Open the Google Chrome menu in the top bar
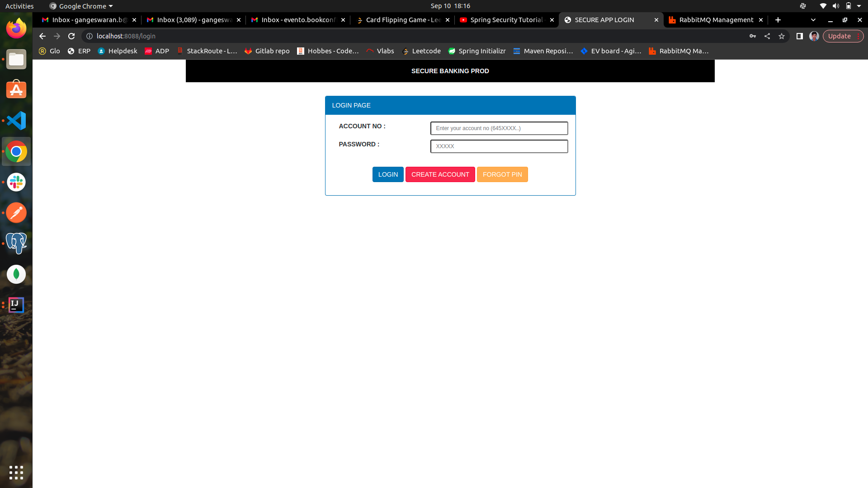The height and width of the screenshot is (488, 868). [80, 6]
